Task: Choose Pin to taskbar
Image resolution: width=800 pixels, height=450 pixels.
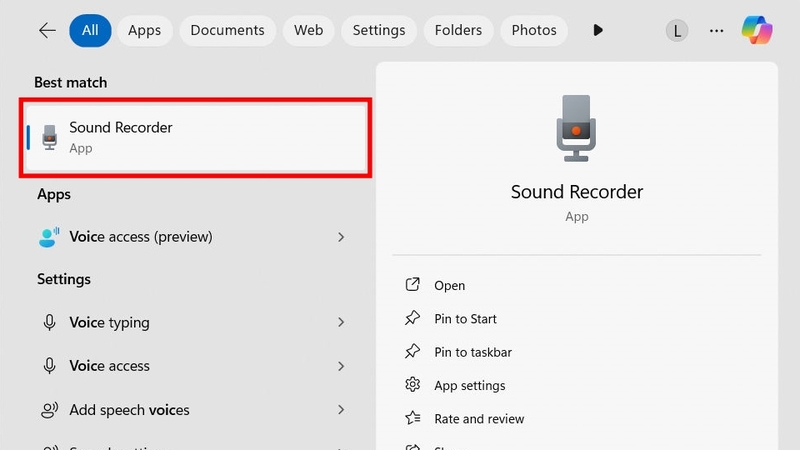Action: click(x=473, y=352)
